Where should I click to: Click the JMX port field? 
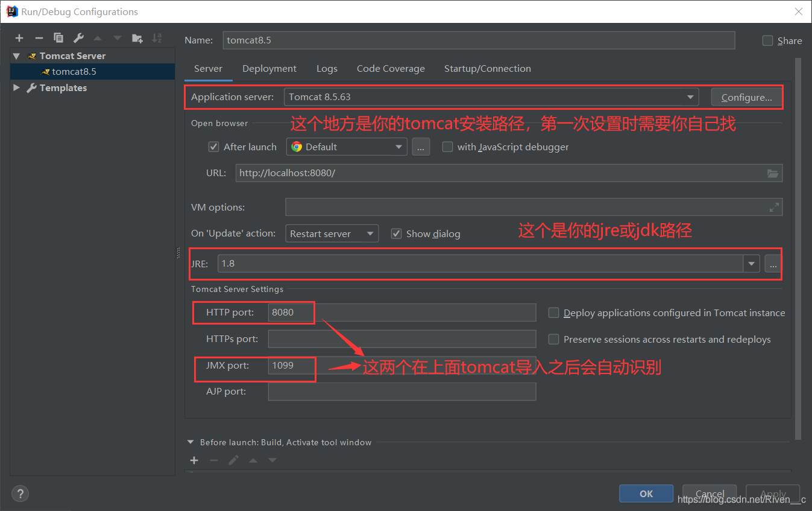tap(402, 365)
